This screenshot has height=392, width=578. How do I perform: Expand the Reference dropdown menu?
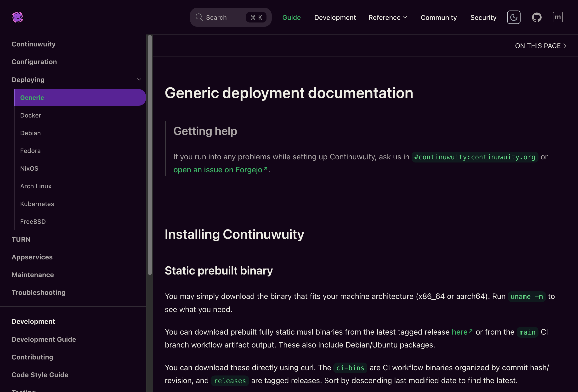coord(387,17)
